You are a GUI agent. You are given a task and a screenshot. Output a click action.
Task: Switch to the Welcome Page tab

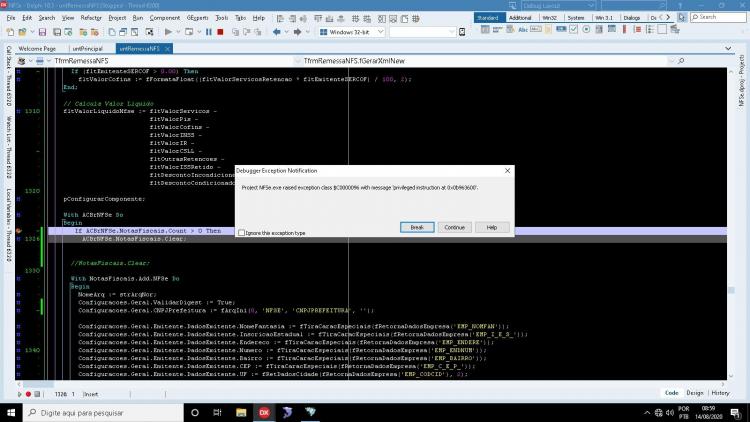click(x=37, y=49)
